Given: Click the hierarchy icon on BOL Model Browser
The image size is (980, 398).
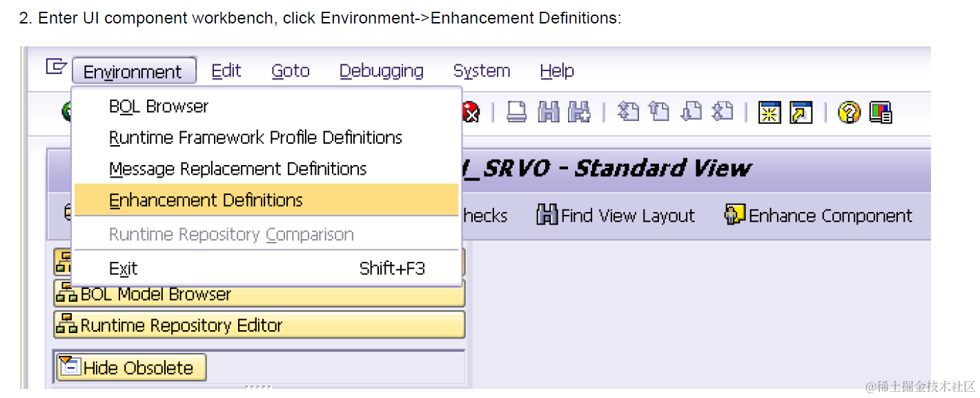Looking at the screenshot, I should click(67, 294).
